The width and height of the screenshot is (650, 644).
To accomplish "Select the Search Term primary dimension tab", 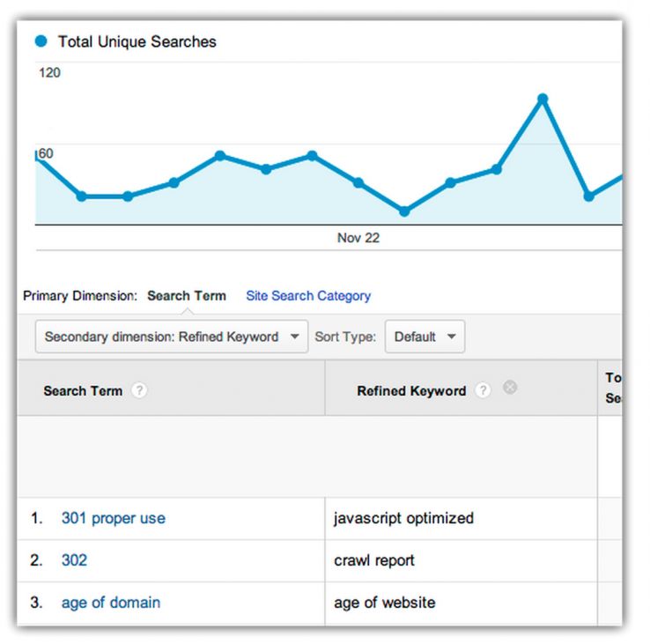I will click(x=186, y=296).
